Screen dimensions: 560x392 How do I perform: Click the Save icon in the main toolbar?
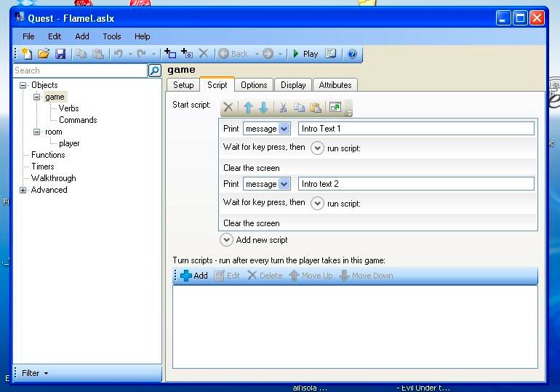[60, 54]
